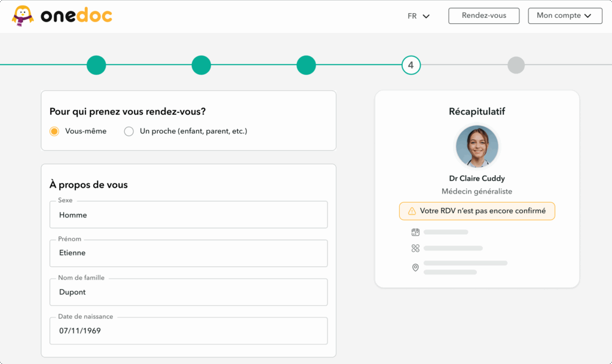Click the Médecin généraliste text

pyautogui.click(x=477, y=191)
